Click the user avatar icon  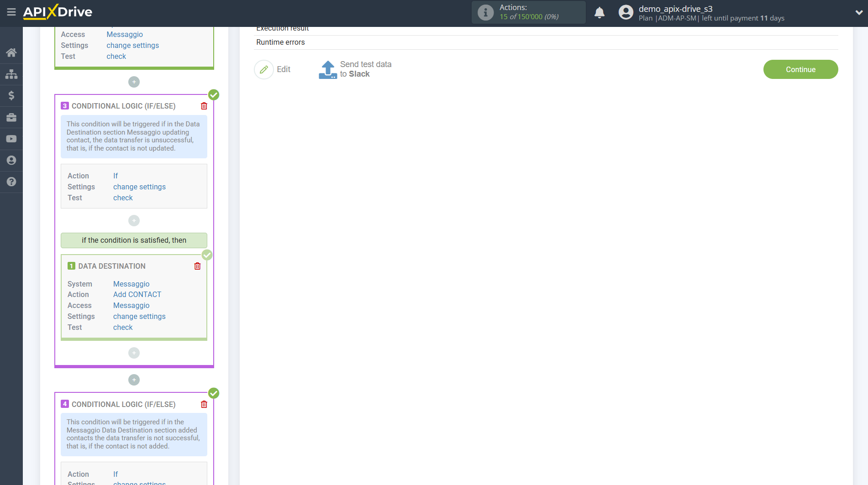click(x=626, y=12)
